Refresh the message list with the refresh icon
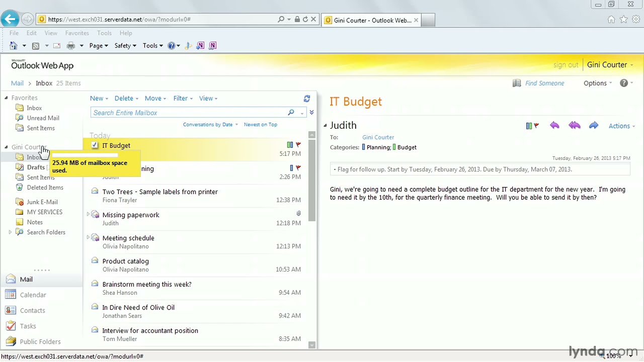 [x=307, y=99]
